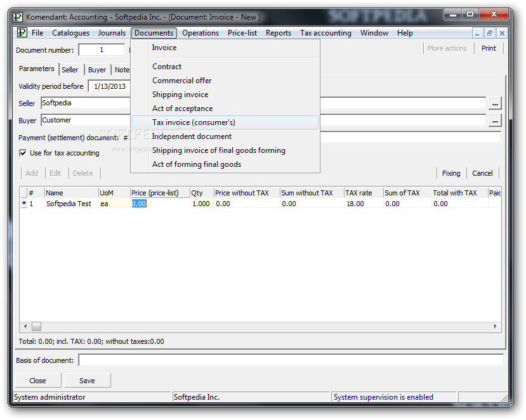The image size is (526, 420).
Task: Click the right scroll arrow of table
Action: coord(495,326)
